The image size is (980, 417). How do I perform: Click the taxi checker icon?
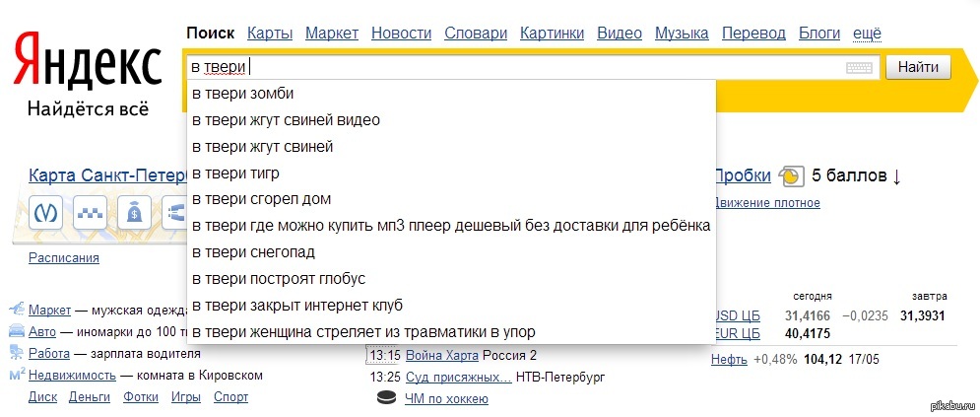90,211
